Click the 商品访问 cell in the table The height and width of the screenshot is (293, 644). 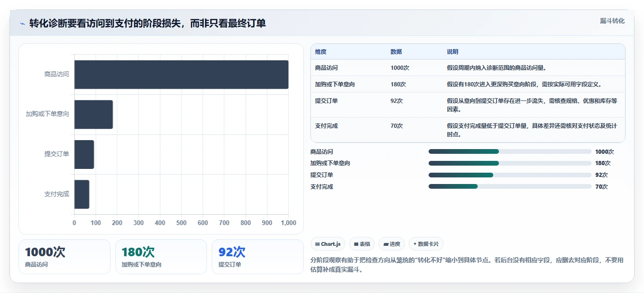tap(326, 67)
